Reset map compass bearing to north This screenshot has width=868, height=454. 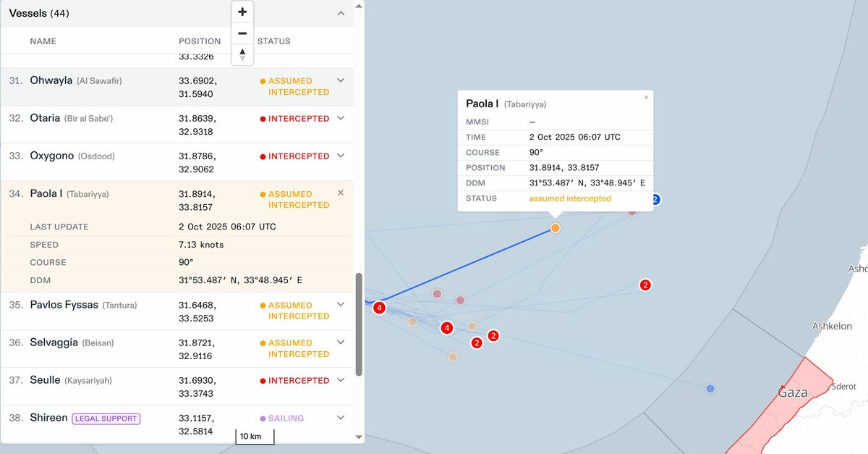tap(242, 54)
